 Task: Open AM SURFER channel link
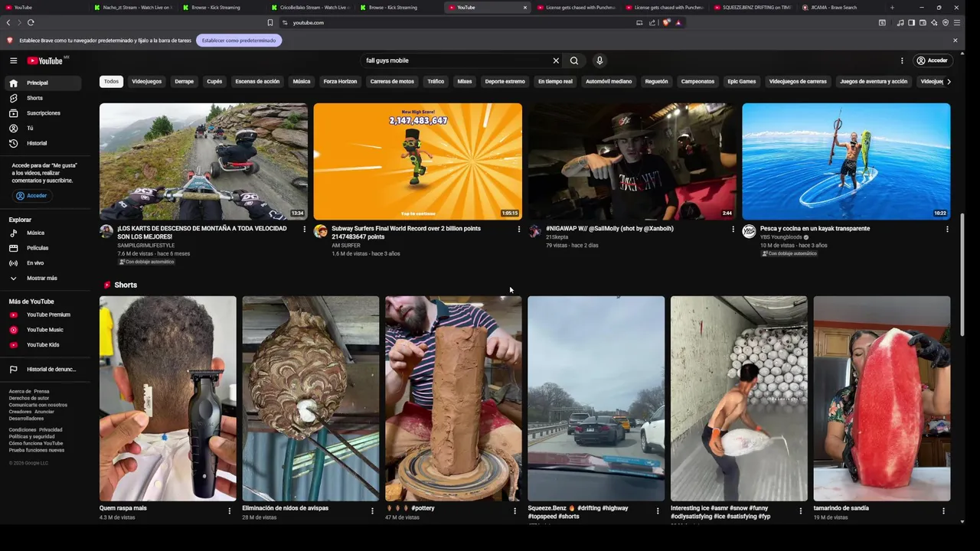pos(346,246)
